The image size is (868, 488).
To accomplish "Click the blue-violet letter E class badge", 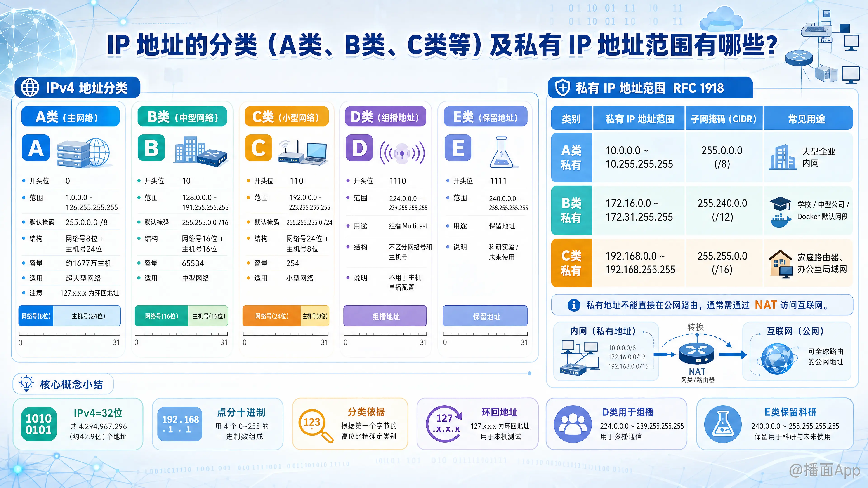I will [458, 148].
